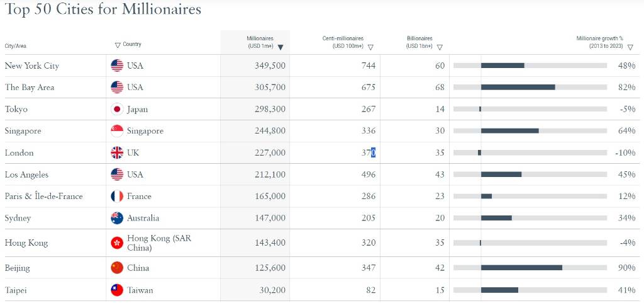
Task: Open the Country filter arrow
Action: point(118,45)
